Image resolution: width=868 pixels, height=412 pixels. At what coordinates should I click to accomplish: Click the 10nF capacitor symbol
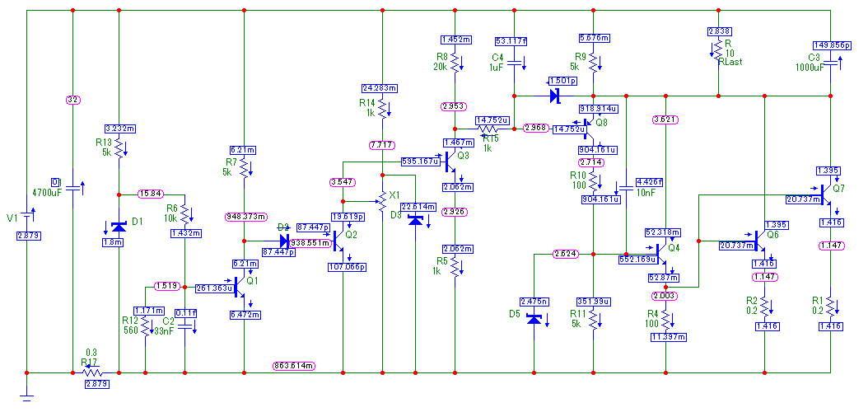626,188
